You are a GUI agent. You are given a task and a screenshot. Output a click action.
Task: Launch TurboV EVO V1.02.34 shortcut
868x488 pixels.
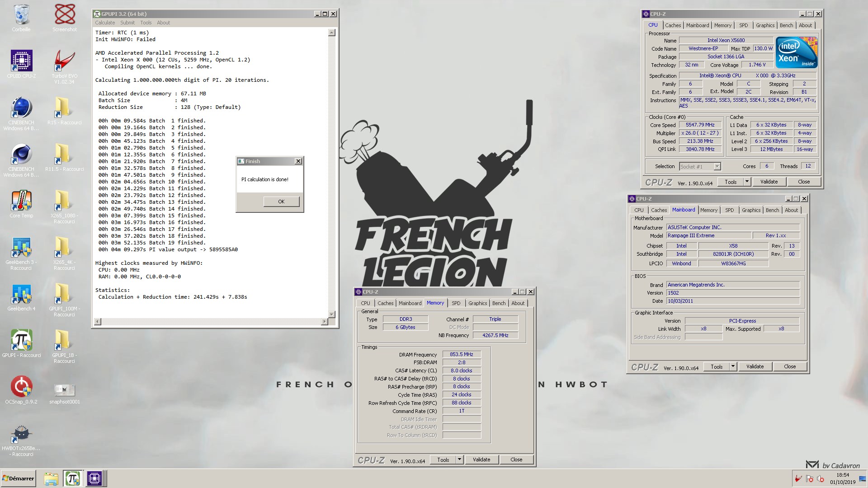pyautogui.click(x=65, y=67)
